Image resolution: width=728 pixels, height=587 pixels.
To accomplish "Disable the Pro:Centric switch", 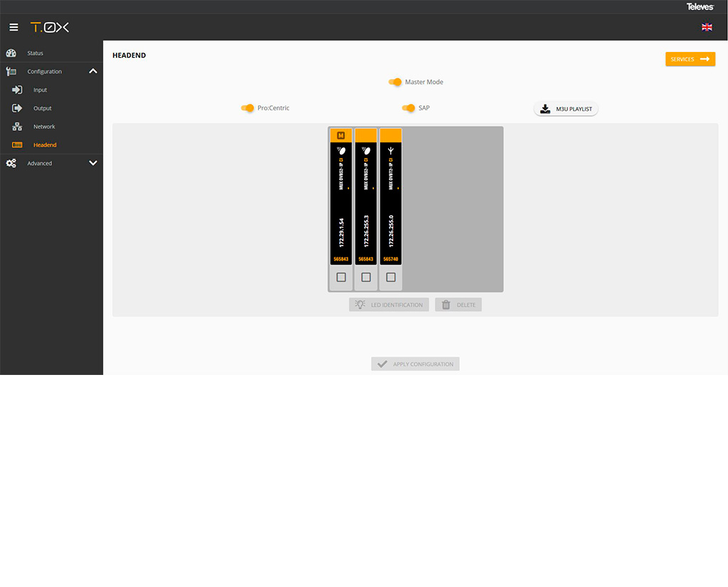I will click(x=247, y=108).
